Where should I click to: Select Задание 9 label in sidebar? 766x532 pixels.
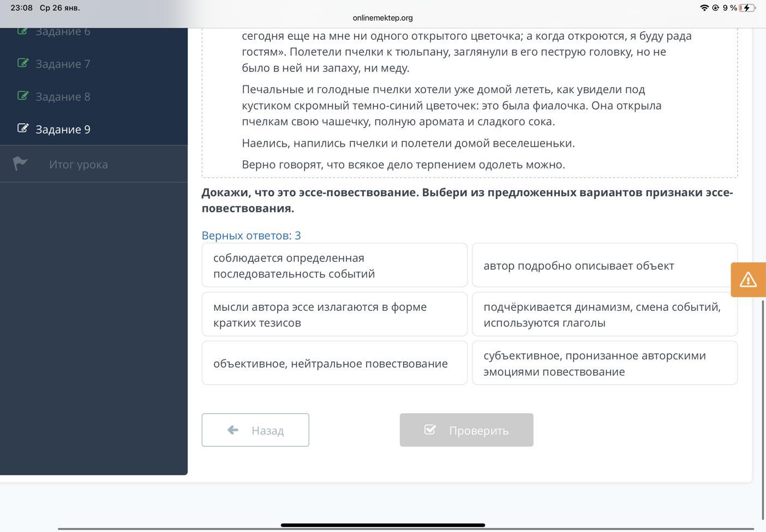(x=63, y=129)
